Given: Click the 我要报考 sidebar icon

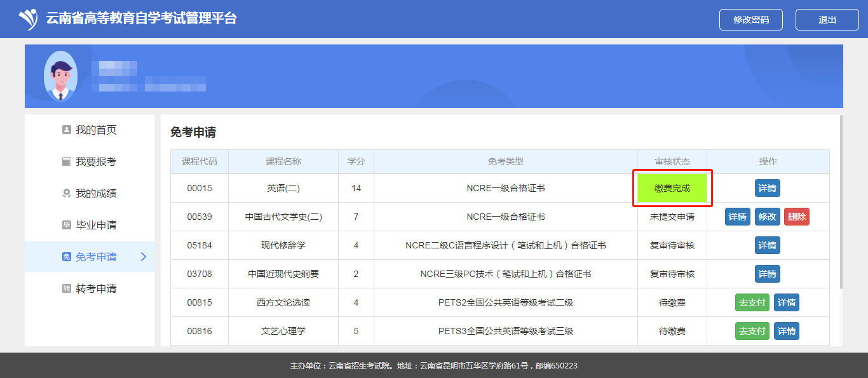Looking at the screenshot, I should (x=66, y=162).
